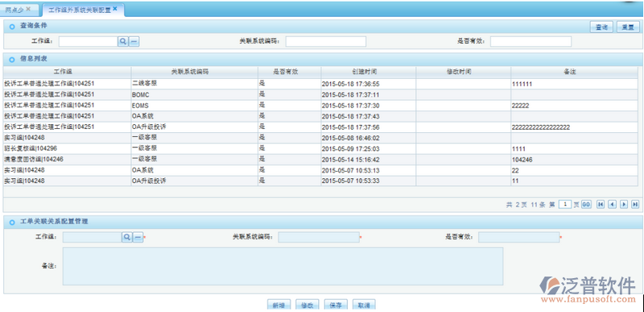Jump to last page of results

(x=635, y=204)
